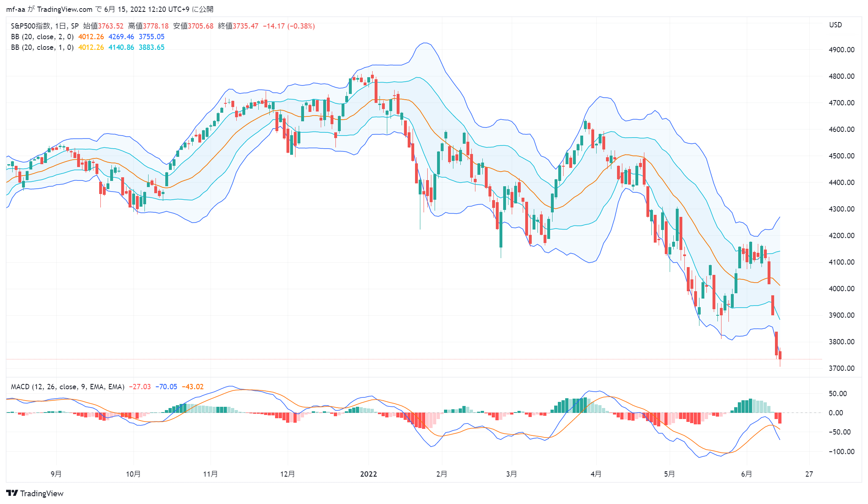This screenshot has height=504, width=868.
Task: Select the BB (20, close, 1, 0) legend
Action: 42,47
